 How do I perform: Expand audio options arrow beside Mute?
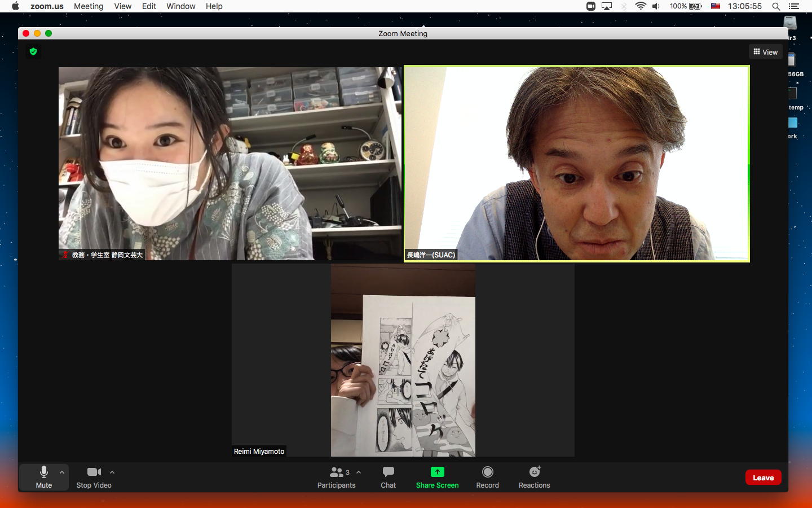tap(62, 472)
